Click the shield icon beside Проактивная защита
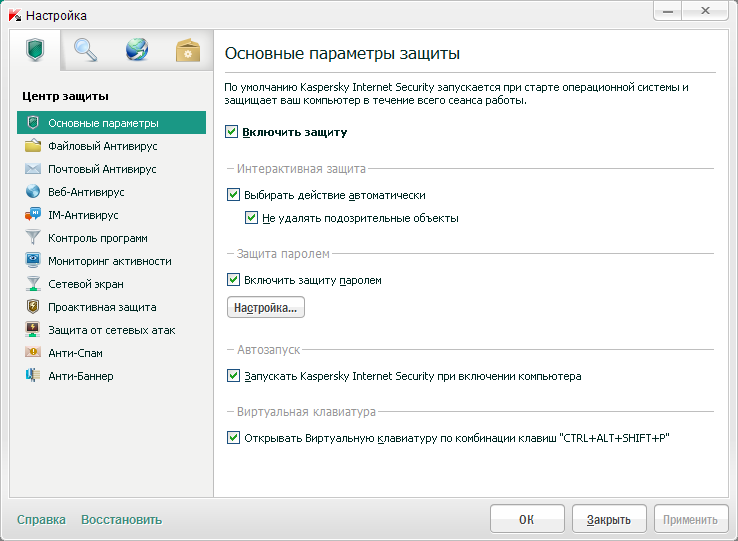 (x=32, y=307)
